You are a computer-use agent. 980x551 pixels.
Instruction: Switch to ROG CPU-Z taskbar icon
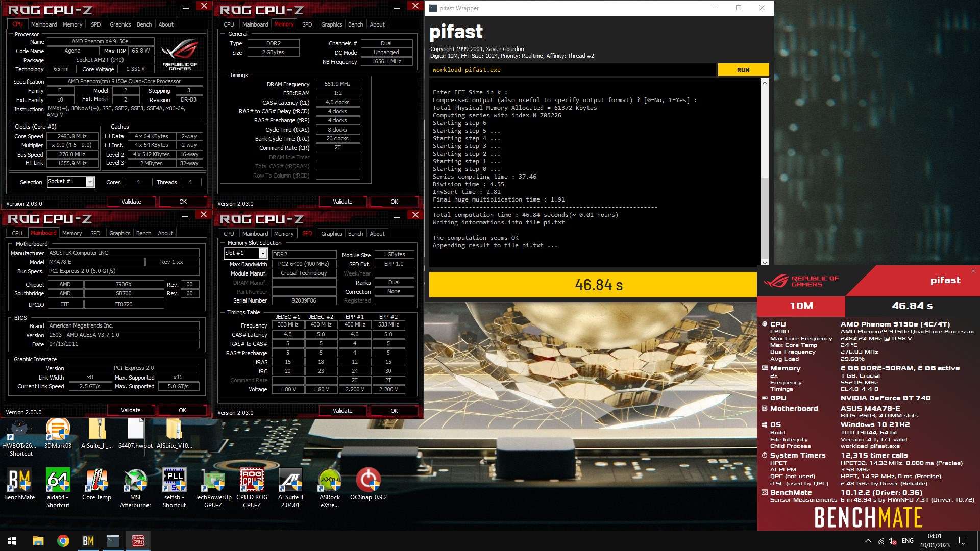click(138, 541)
